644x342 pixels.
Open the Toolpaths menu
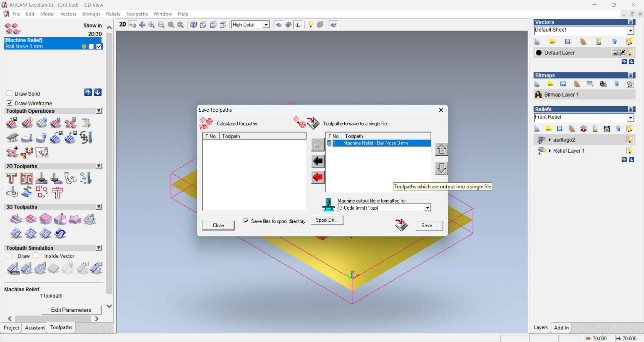click(x=137, y=14)
